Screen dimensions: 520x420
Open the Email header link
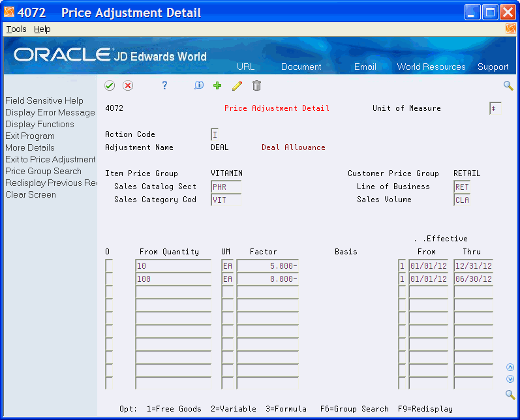(x=365, y=67)
